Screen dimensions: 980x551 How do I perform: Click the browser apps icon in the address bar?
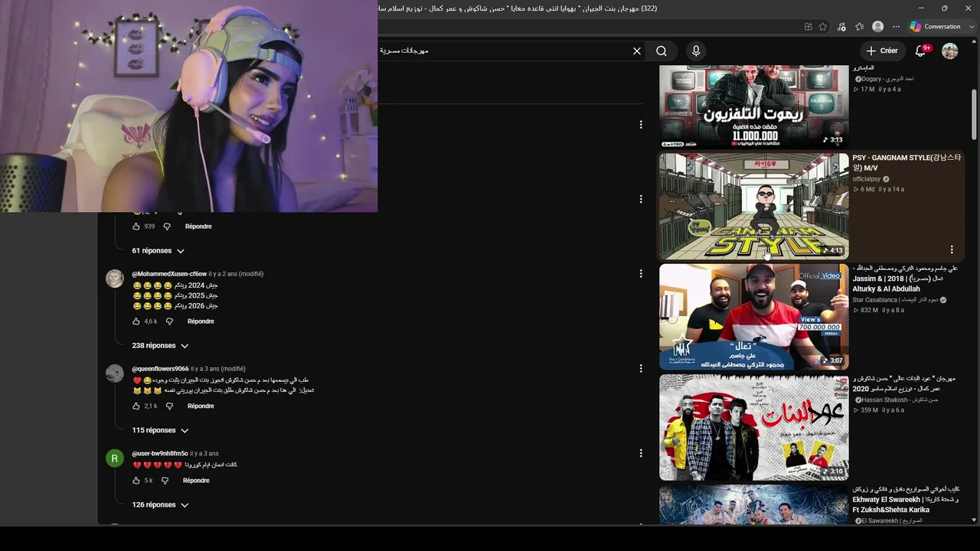pyautogui.click(x=808, y=27)
